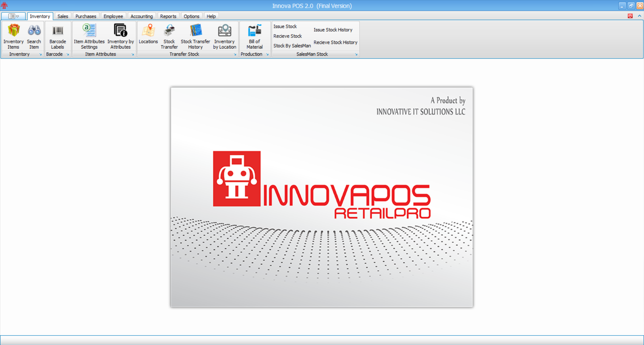The image size is (644, 345).
Task: Open Barcode Labels
Action: pyautogui.click(x=58, y=37)
